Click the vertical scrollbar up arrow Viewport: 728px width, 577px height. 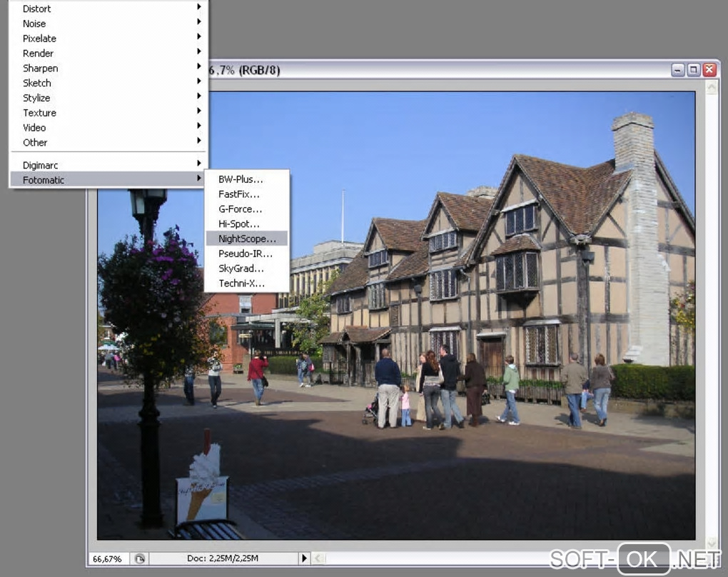(712, 87)
